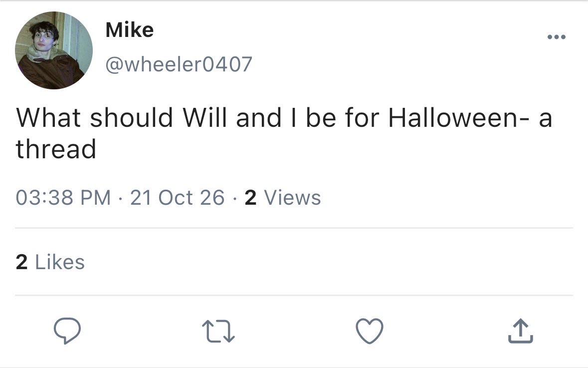Open the @wheeler0407 handle link

click(179, 64)
